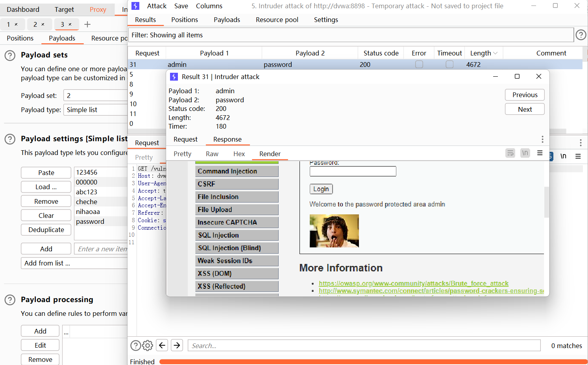Toggle word wrap icon in Result 31 window
Viewport: 588px width, 365px height.
(x=510, y=153)
